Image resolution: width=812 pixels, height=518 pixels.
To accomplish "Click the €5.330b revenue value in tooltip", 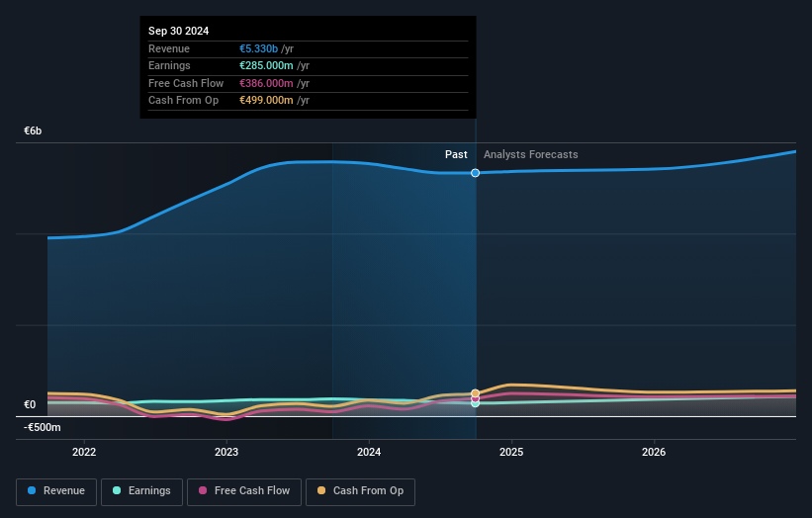I will pyautogui.click(x=258, y=48).
